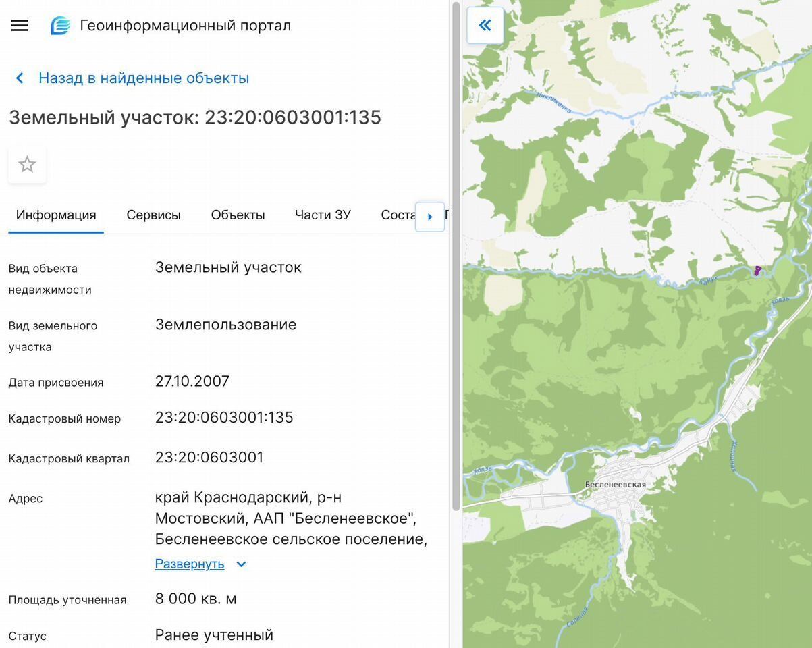Image resolution: width=812 pixels, height=648 pixels.
Task: Click the panel's vertical scrollbar
Action: (x=456, y=256)
